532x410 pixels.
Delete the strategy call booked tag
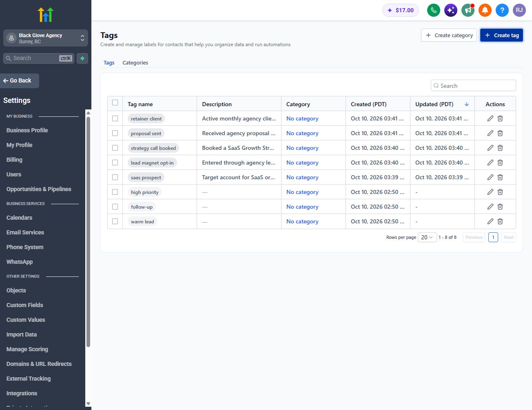click(x=500, y=148)
